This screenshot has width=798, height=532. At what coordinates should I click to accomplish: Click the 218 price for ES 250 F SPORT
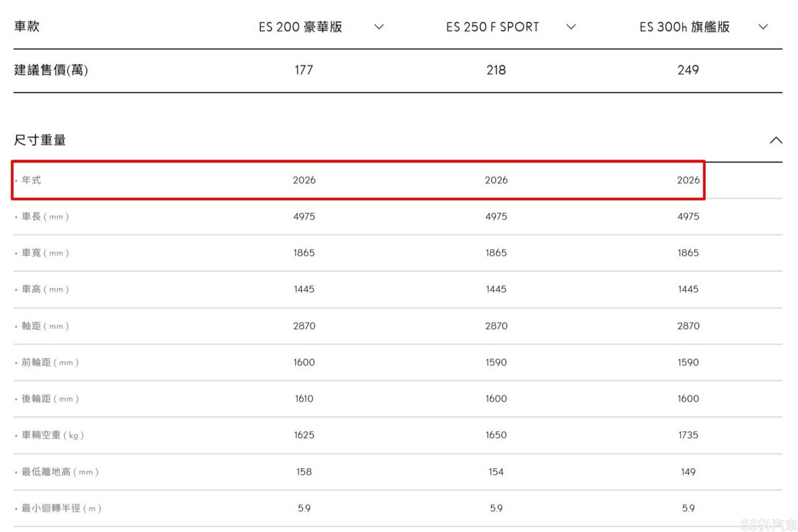pyautogui.click(x=496, y=70)
